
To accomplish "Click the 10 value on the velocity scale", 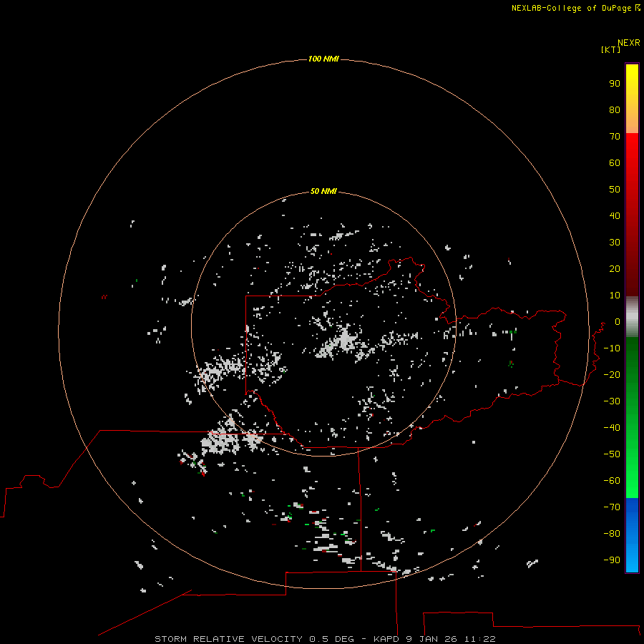I will click(x=615, y=296).
